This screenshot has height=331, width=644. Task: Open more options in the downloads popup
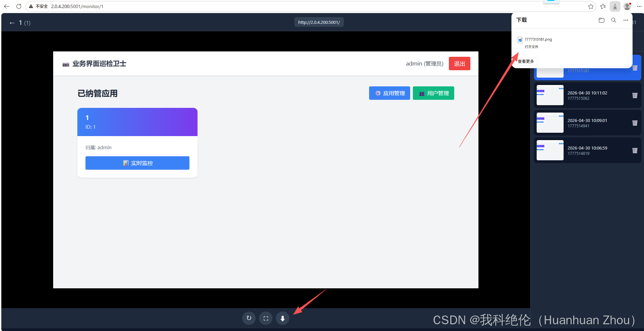pyautogui.click(x=626, y=20)
